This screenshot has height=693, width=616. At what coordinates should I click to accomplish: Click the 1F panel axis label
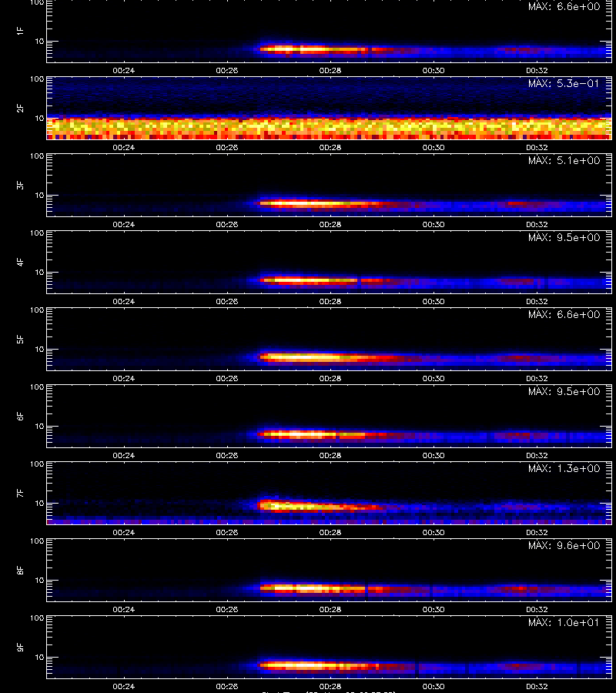point(20,31)
